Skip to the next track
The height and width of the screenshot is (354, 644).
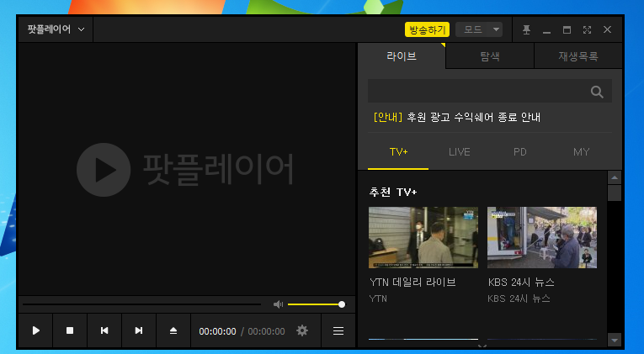tap(139, 330)
